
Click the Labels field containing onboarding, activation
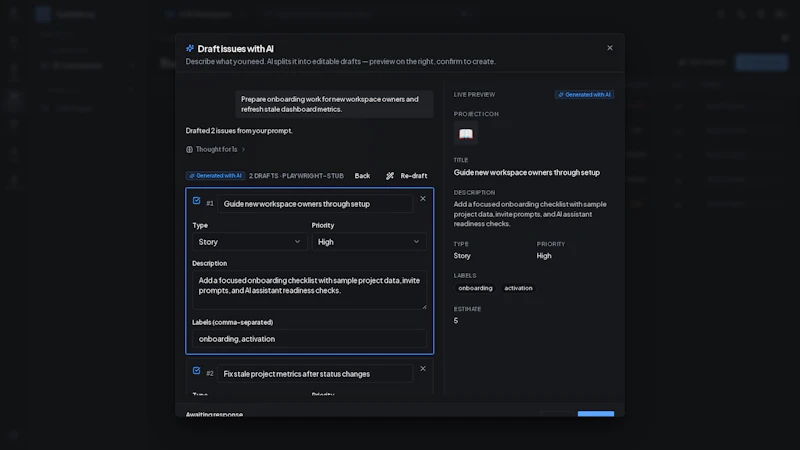click(309, 339)
